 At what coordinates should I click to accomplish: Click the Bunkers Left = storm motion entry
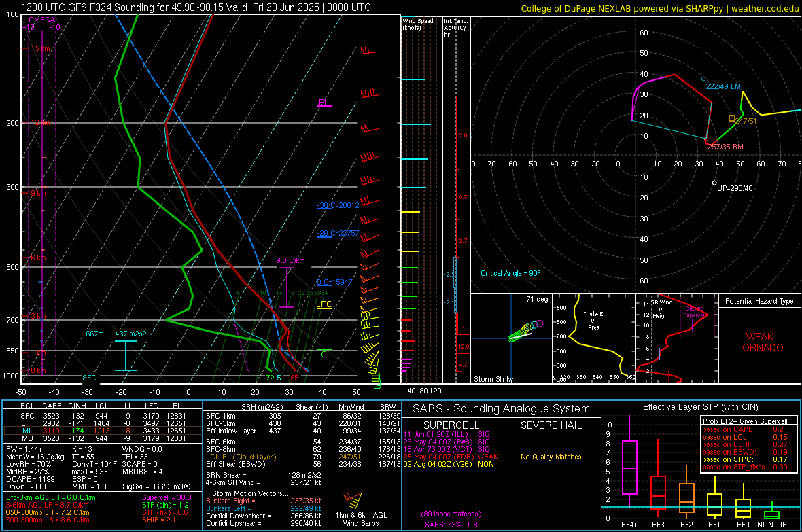point(264,508)
